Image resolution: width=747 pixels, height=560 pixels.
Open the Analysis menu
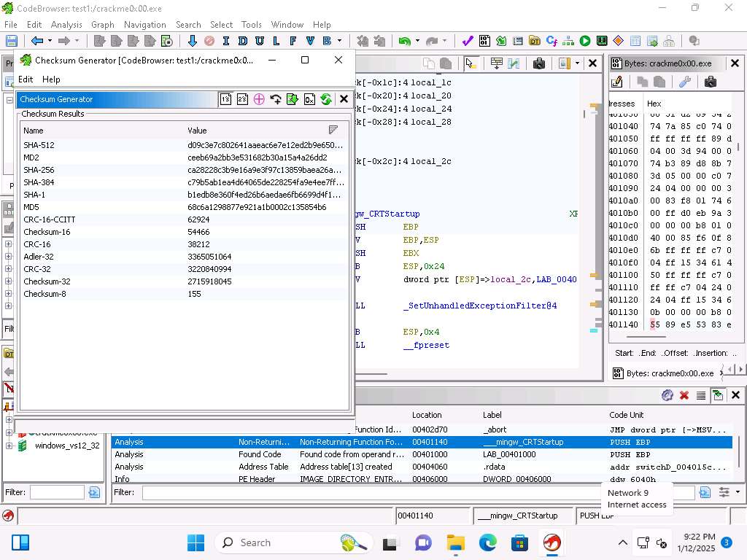[x=66, y=24]
